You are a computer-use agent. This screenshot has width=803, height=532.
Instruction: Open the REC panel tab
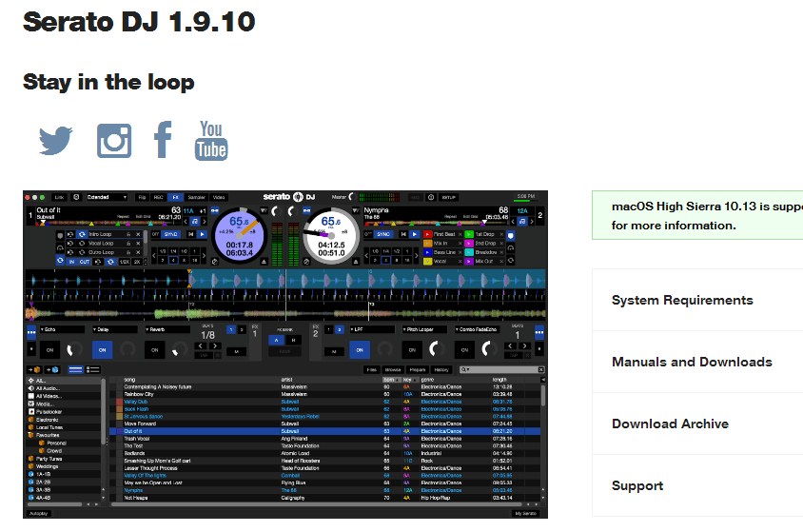coord(158,197)
